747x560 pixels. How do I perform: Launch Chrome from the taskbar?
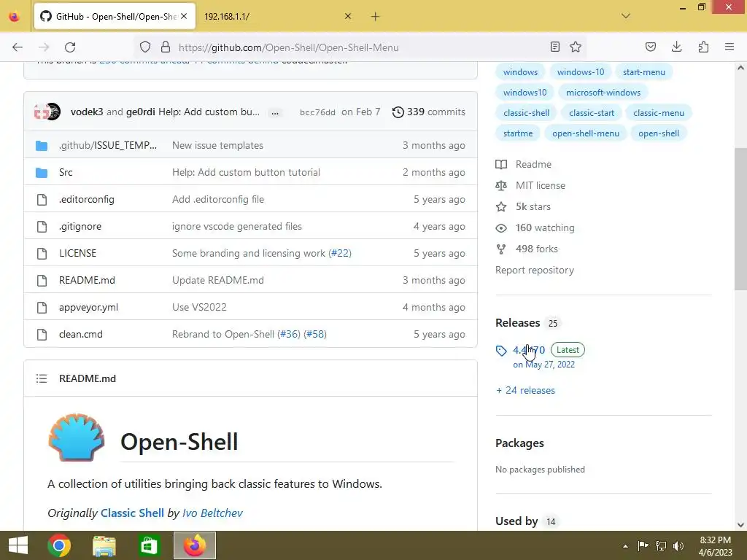coord(59,545)
